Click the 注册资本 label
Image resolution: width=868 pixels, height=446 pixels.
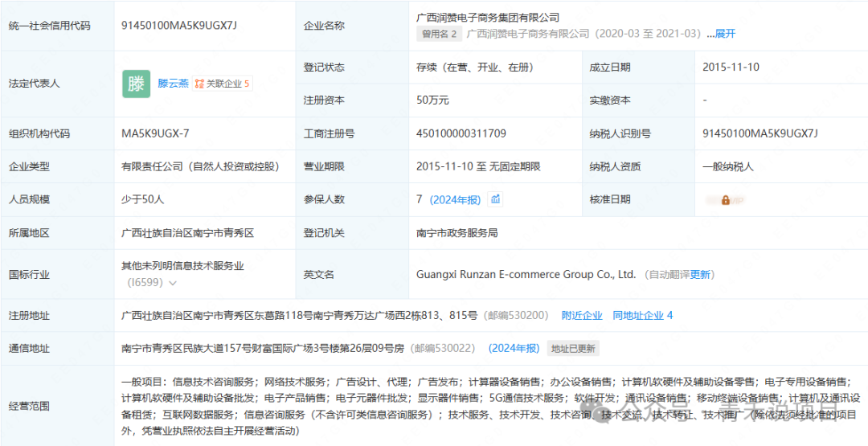[325, 100]
